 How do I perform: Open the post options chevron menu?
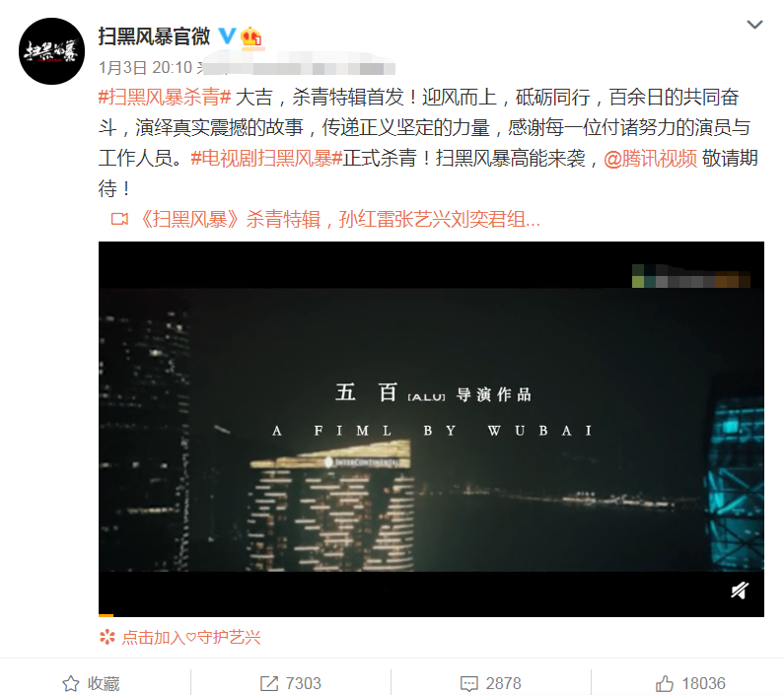(754, 25)
